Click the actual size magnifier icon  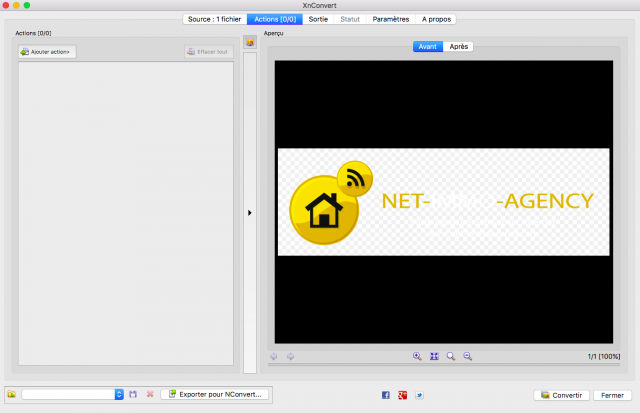pyautogui.click(x=451, y=356)
